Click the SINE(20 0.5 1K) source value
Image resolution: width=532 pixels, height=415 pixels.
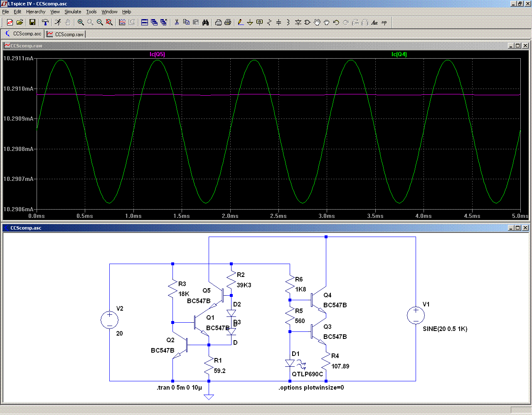pyautogui.click(x=445, y=329)
